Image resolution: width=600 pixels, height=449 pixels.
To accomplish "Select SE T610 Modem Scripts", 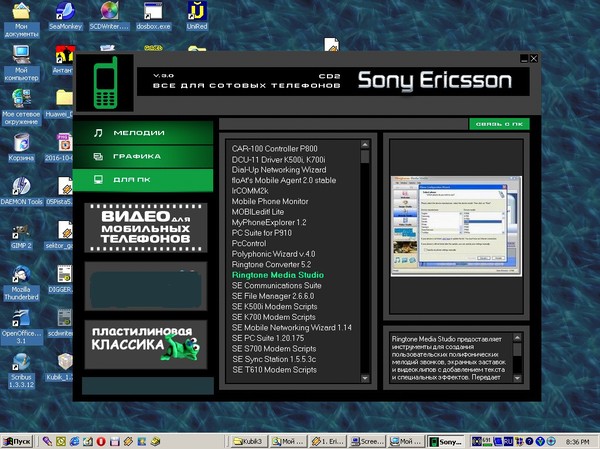I will 275,370.
